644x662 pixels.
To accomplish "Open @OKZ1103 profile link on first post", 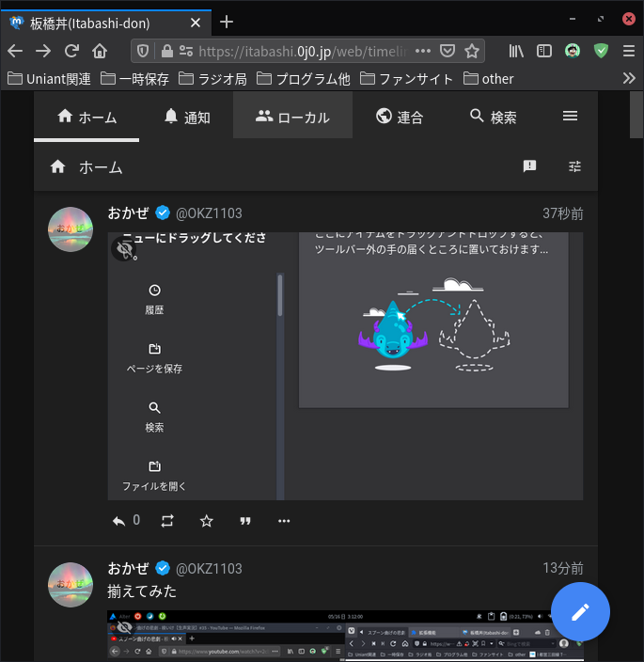I will coord(209,213).
